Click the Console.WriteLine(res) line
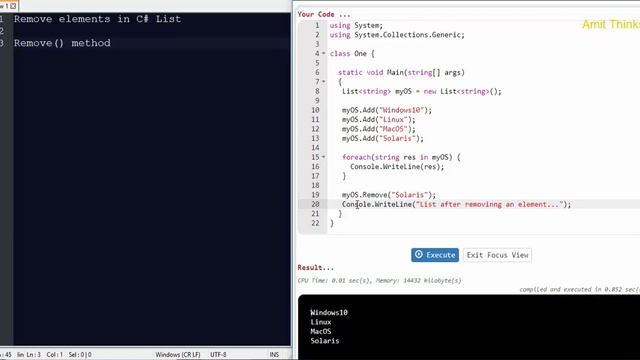640x360 pixels. pos(397,166)
